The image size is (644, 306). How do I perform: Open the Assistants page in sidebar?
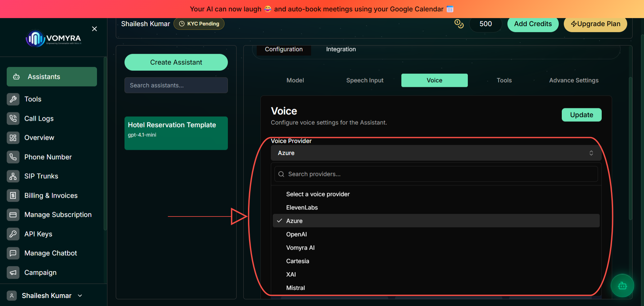(52, 77)
